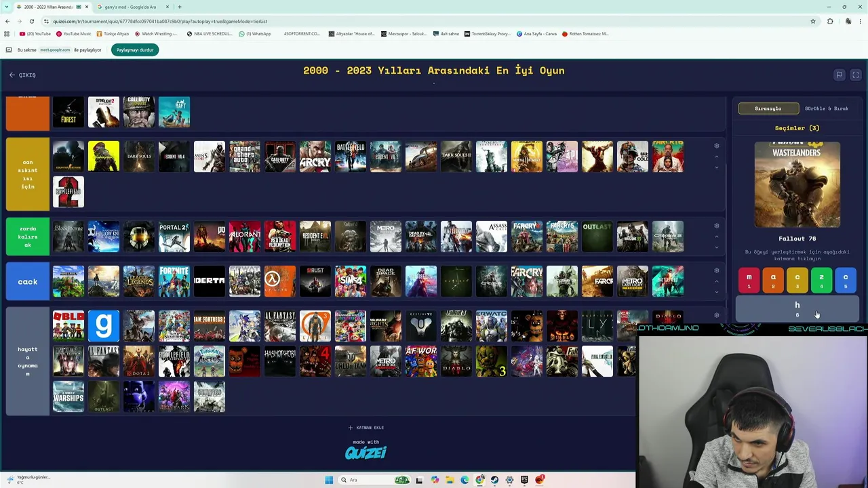Select the Fortnite game tile
The image size is (868, 488).
[x=174, y=281]
